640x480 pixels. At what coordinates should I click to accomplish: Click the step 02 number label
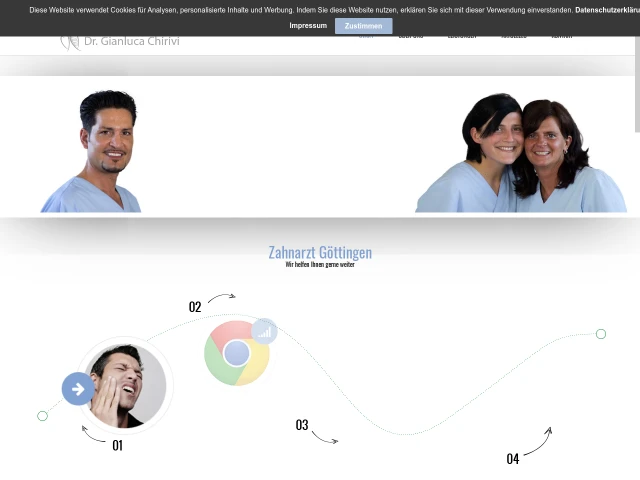[195, 307]
